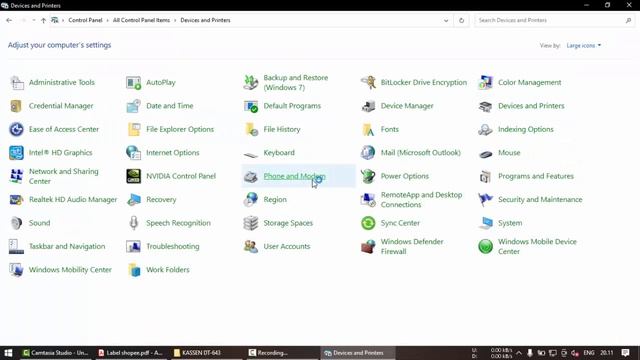Open Programs and Features link
This screenshot has width=640, height=360.
click(536, 176)
